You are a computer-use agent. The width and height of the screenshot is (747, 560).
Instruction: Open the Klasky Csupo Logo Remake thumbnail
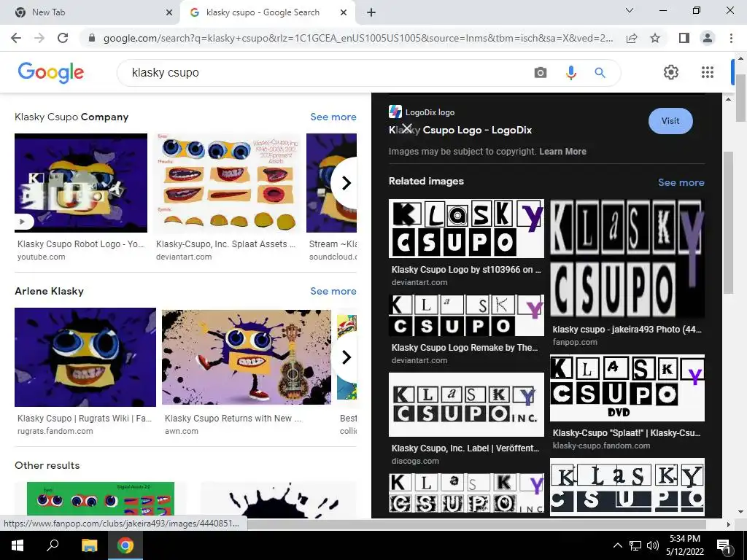click(x=466, y=315)
